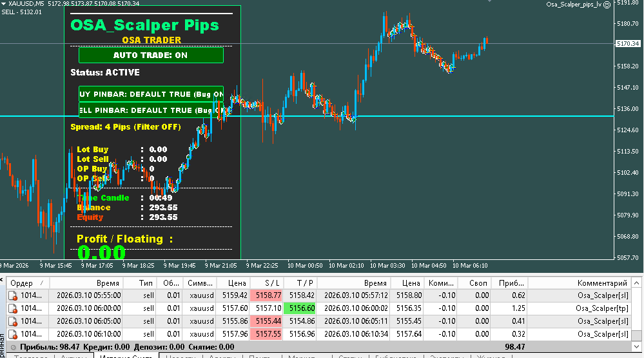Click current price label 5170.34 on axis
The height and width of the screenshot is (358, 644).
coord(628,44)
